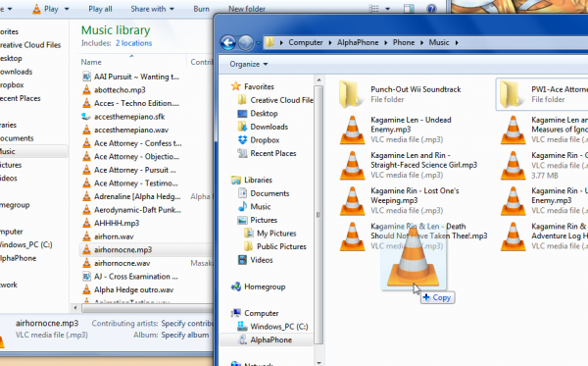This screenshot has height=366, width=588.
Task: Select Kagamine Rin - Lost One's Weeping.mp3
Action: point(400,200)
